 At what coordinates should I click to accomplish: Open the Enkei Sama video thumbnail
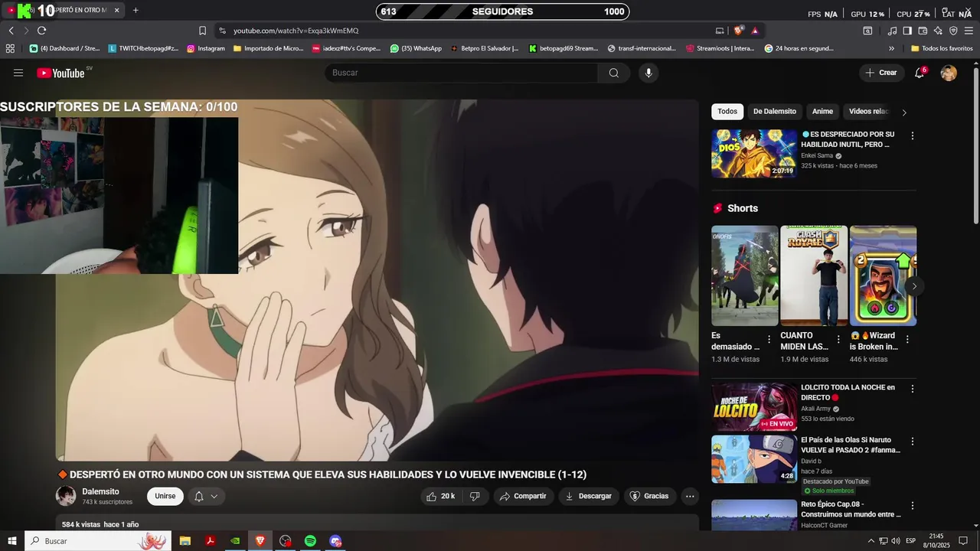(754, 153)
